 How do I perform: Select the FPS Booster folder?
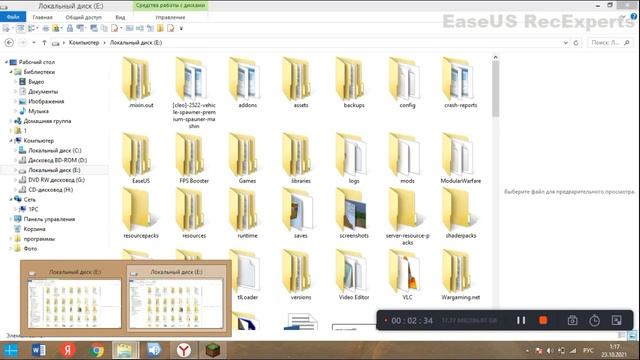click(194, 158)
